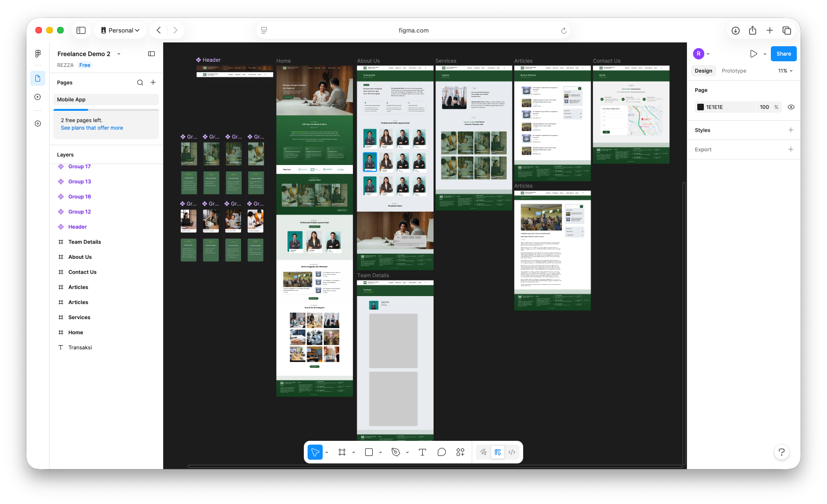The height and width of the screenshot is (504, 827).
Task: Select the Text tool
Action: pos(422,452)
